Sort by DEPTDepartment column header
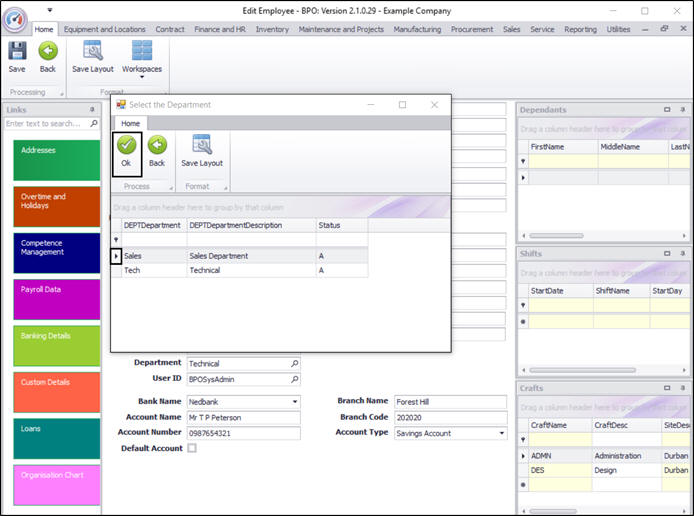This screenshot has height=516, width=694. [x=154, y=225]
